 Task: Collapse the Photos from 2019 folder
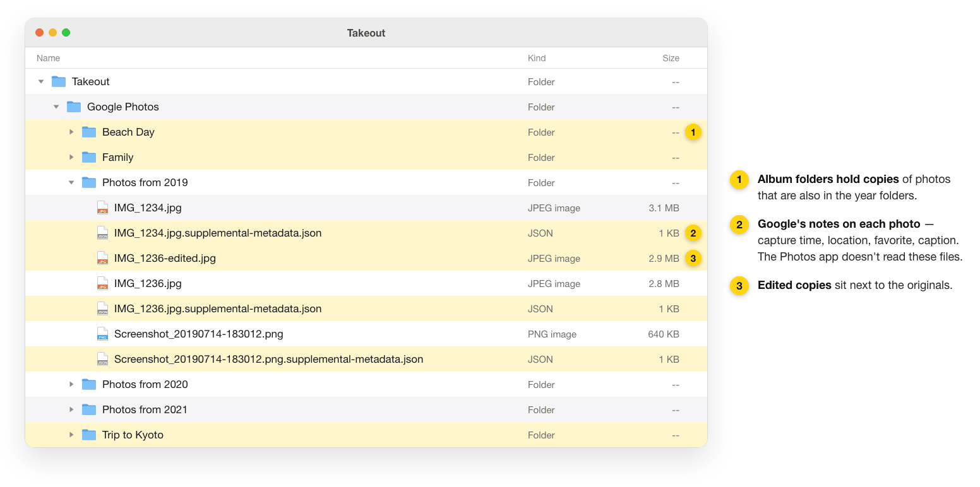coord(71,182)
